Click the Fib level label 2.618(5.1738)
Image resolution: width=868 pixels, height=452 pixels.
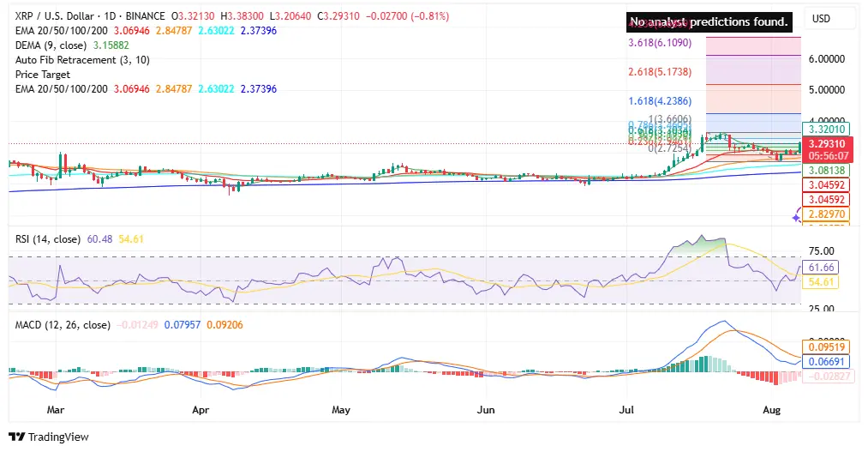[660, 71]
